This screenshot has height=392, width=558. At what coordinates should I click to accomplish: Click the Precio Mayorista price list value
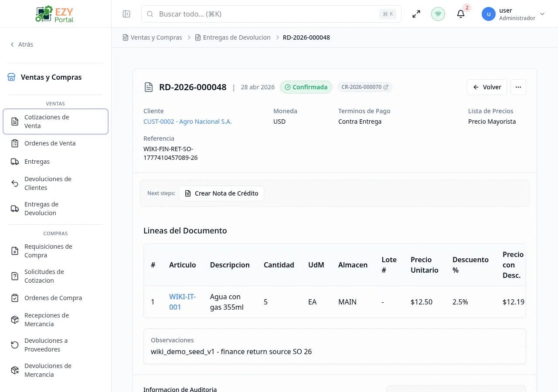coord(492,122)
